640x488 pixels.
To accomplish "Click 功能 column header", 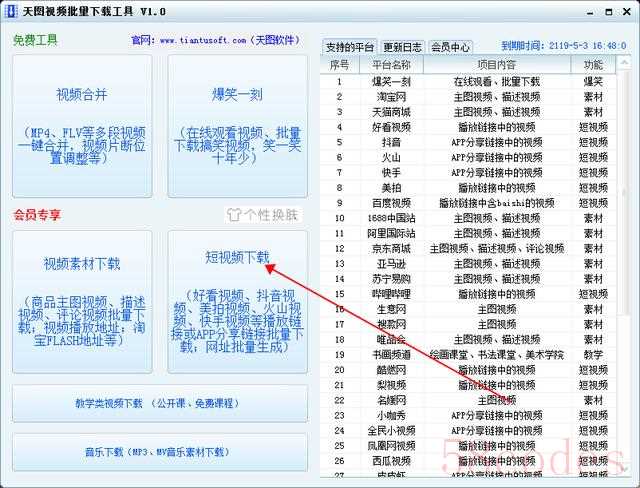I will (x=593, y=64).
